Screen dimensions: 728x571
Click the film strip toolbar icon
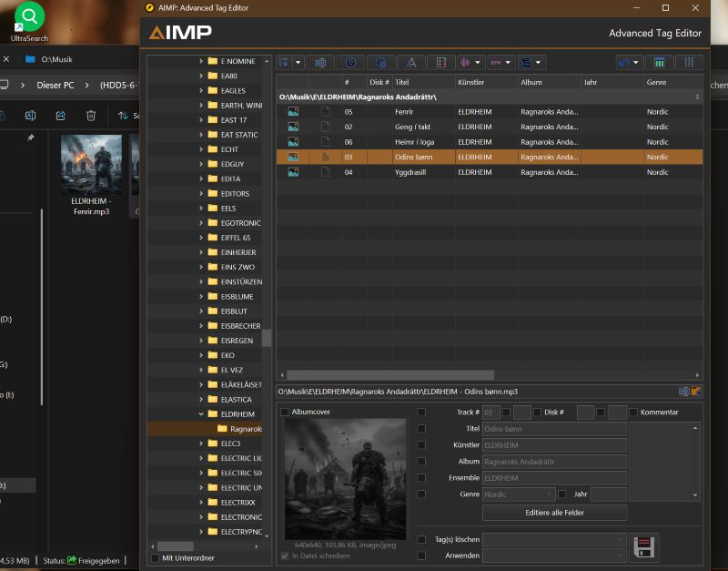(440, 63)
